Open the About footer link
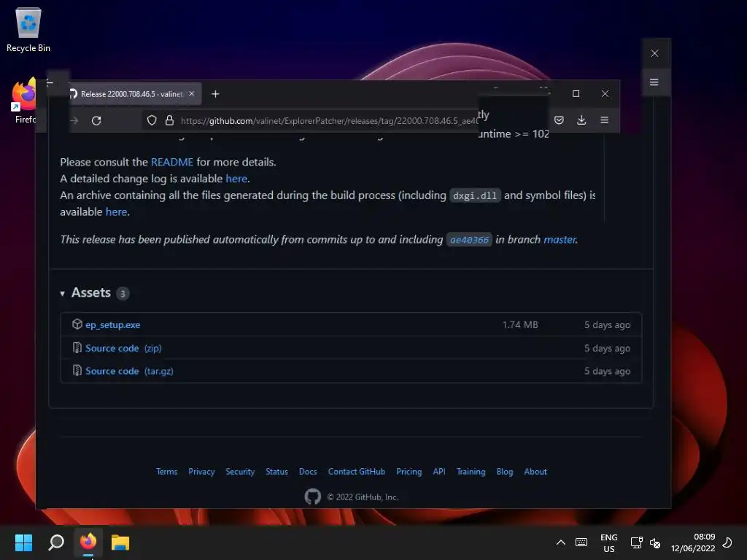The image size is (747, 560). [x=535, y=472]
